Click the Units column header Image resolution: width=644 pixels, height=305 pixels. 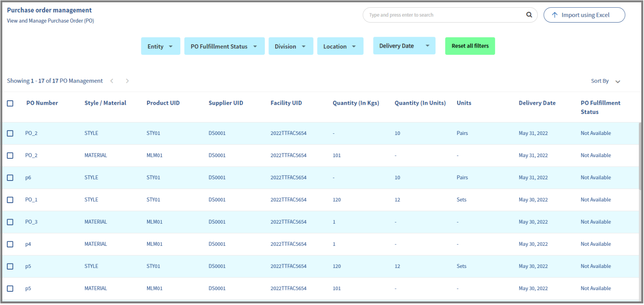[464, 103]
